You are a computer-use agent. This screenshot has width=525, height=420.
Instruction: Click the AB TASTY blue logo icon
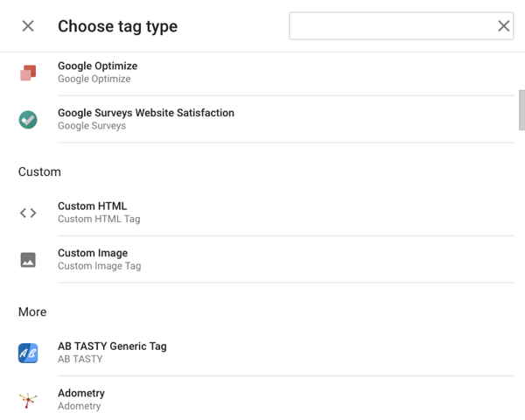point(28,353)
